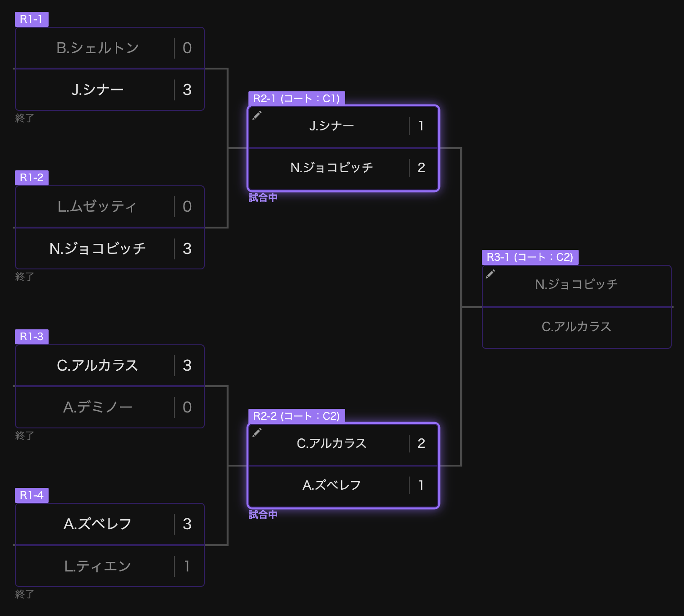Click A.デミノー in match R1-3
The width and height of the screenshot is (684, 616).
(98, 407)
